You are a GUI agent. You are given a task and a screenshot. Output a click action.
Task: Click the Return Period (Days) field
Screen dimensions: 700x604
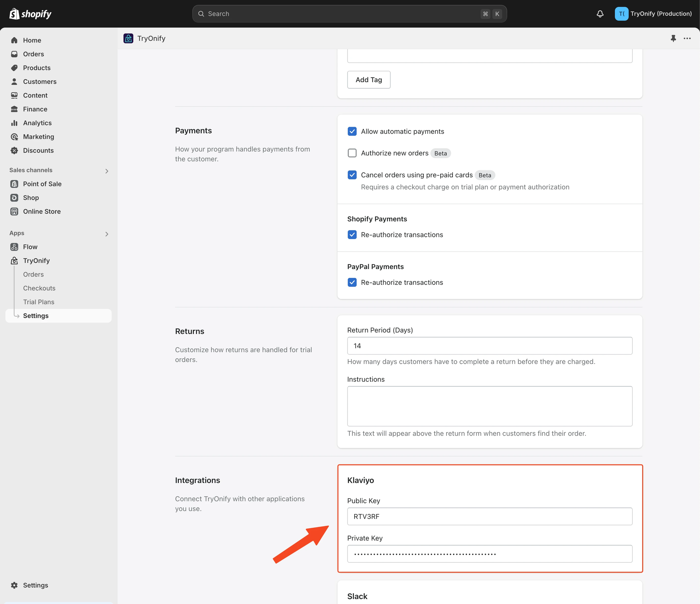tap(490, 346)
